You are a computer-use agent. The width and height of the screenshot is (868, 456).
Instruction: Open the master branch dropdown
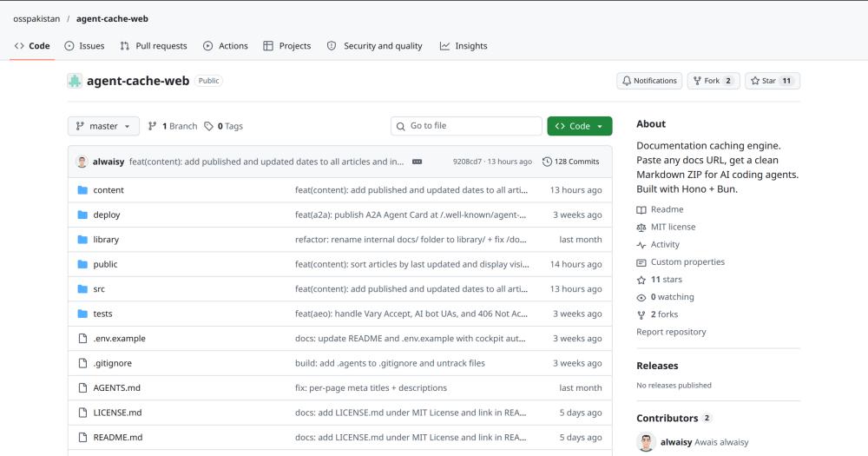pyautogui.click(x=103, y=126)
